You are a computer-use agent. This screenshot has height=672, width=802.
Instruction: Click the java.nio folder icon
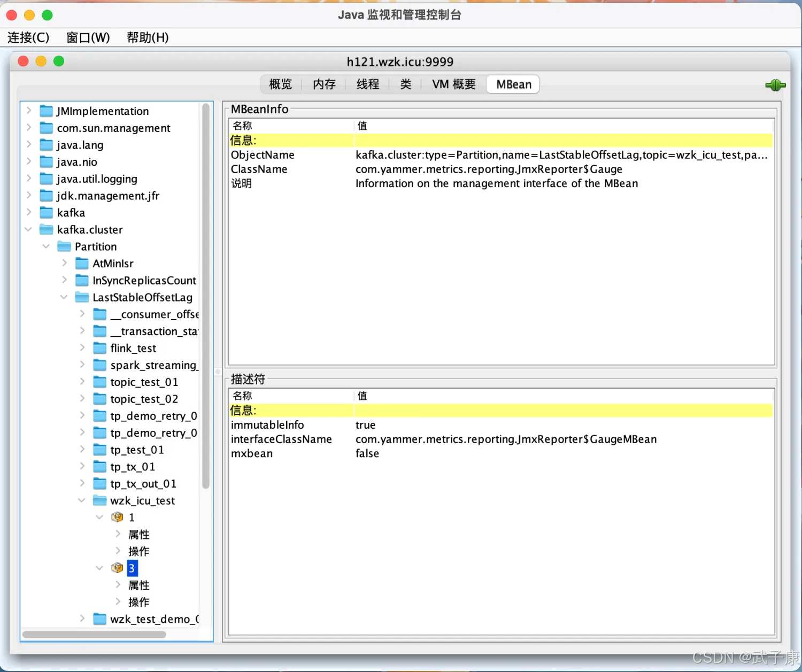[x=47, y=162]
